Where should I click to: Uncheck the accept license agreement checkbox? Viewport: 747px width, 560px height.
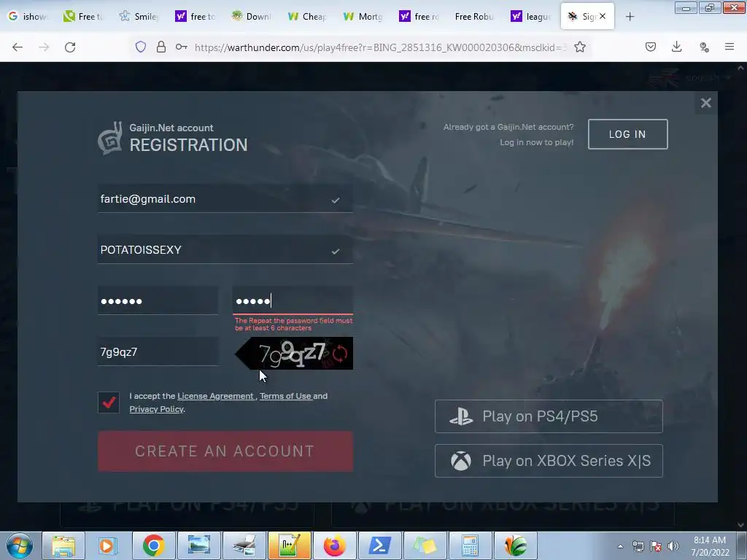(x=109, y=402)
